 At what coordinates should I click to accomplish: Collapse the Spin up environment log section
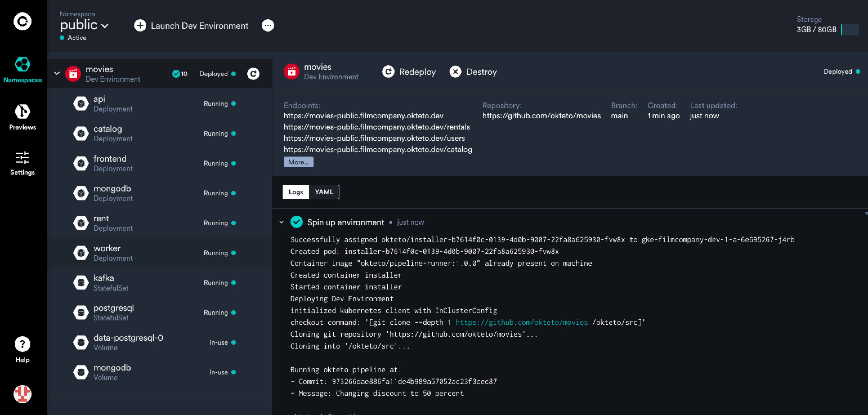coord(282,222)
